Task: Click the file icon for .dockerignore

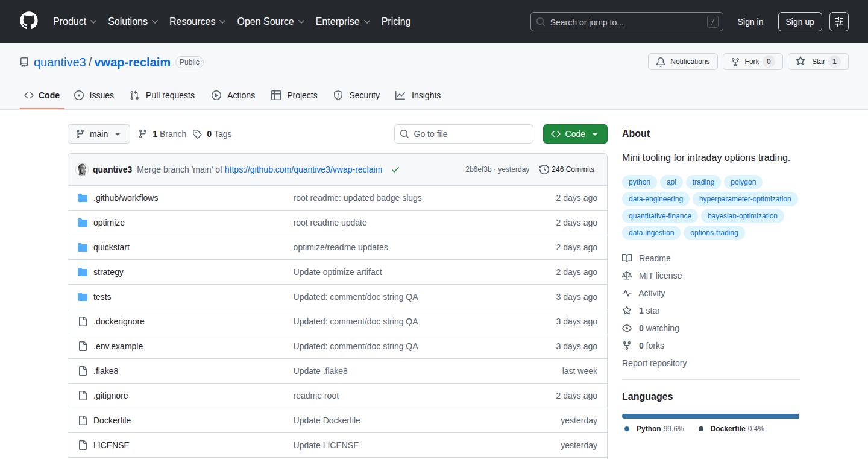Action: click(83, 321)
